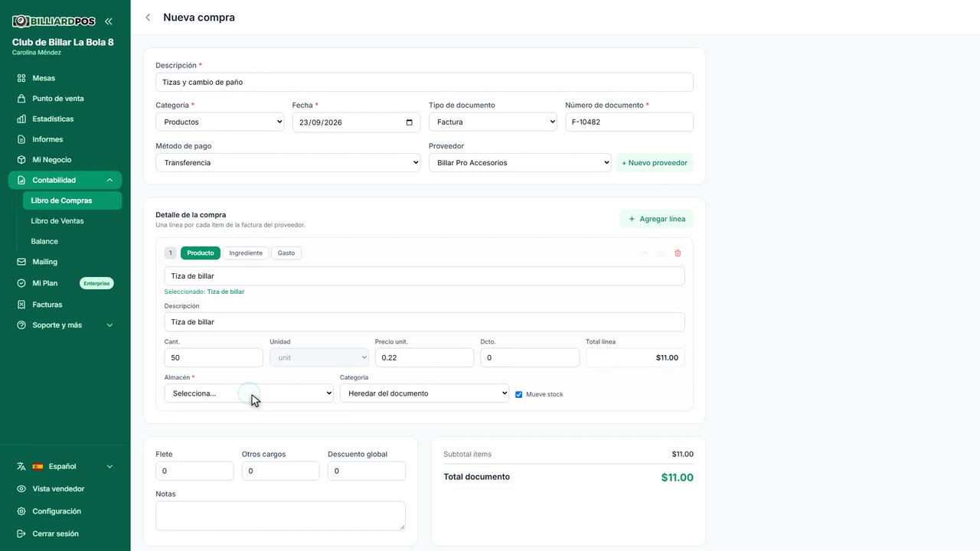Viewport: 980px width, 551px height.
Task: Open the Categoría dropdown showing Productos
Action: pyautogui.click(x=220, y=122)
